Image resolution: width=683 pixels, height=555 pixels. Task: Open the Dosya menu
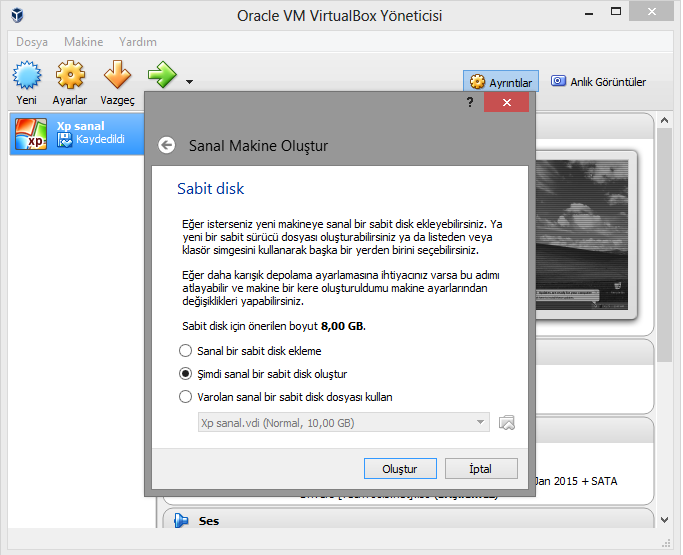[x=32, y=42]
